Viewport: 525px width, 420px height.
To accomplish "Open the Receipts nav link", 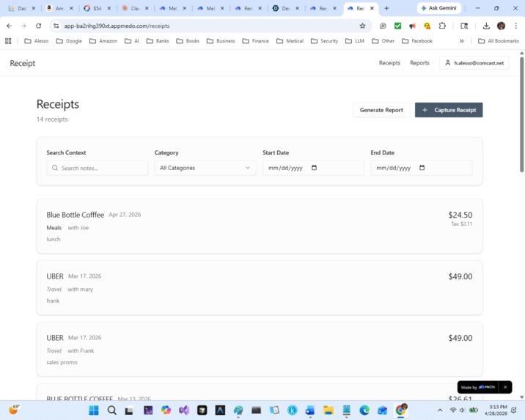I will coord(389,63).
